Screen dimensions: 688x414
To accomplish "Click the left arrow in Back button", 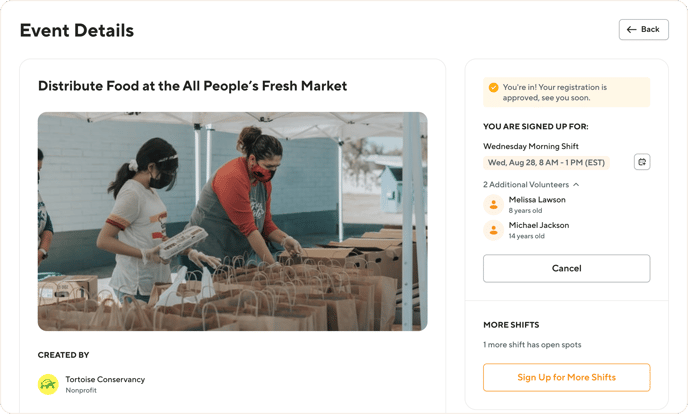I will [632, 30].
